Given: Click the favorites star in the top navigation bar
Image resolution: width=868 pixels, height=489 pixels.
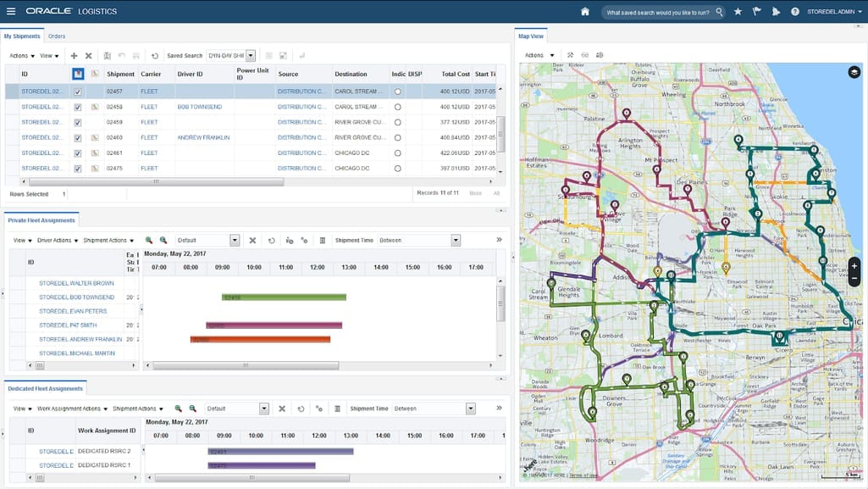Looking at the screenshot, I should tap(738, 11).
